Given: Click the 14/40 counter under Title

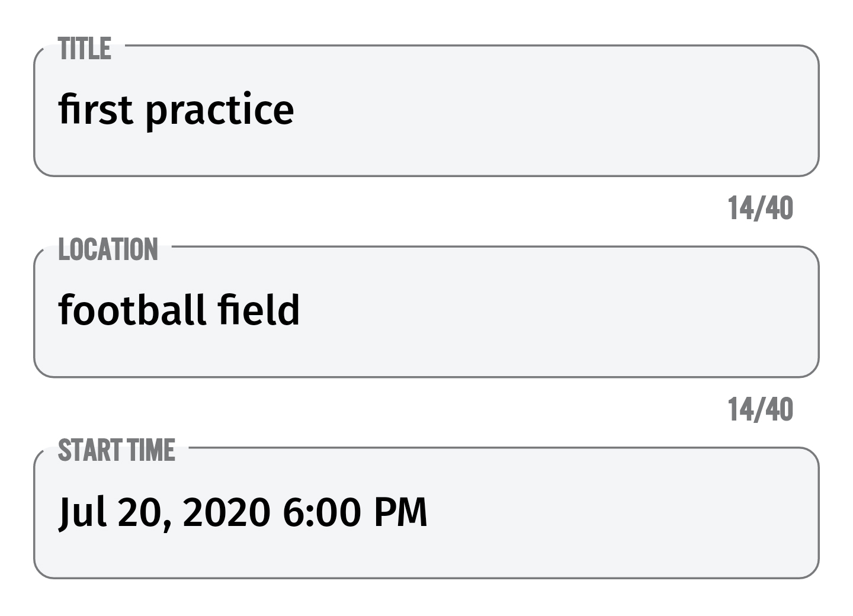Looking at the screenshot, I should point(761,208).
